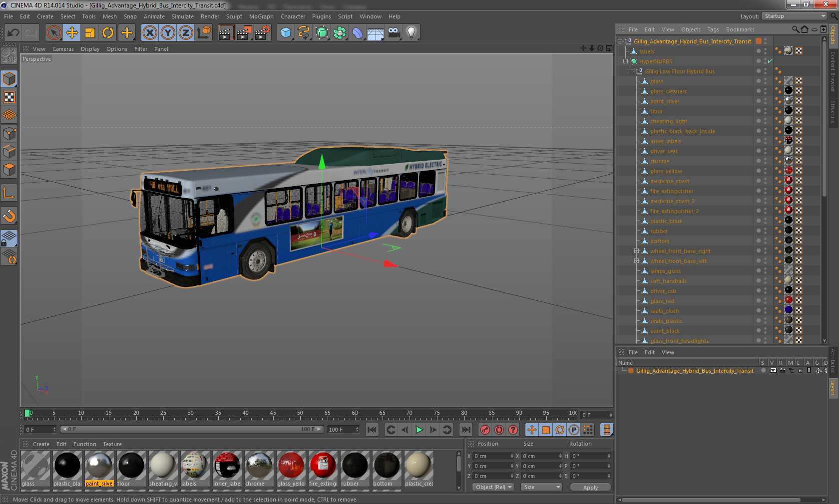Toggle parameter keyframe recording
Screen dimensions: 839x504
click(574, 430)
